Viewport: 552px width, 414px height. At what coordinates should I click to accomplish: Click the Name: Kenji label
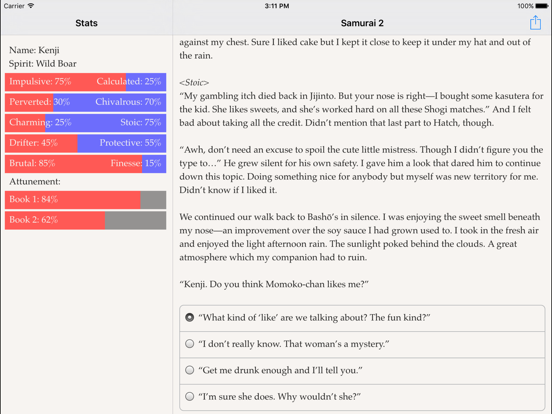(34, 50)
